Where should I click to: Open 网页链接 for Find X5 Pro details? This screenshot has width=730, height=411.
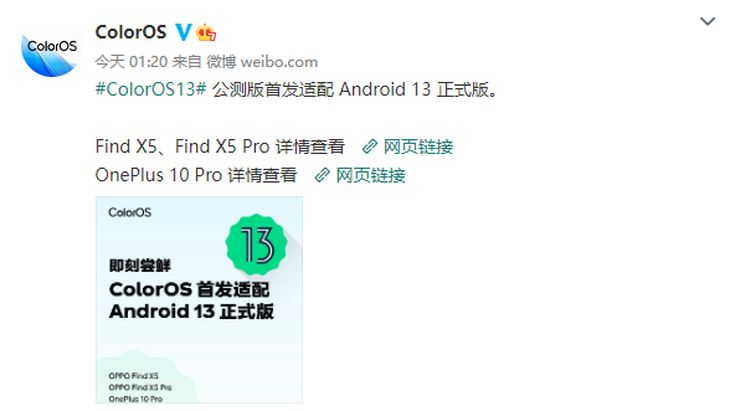tap(418, 147)
